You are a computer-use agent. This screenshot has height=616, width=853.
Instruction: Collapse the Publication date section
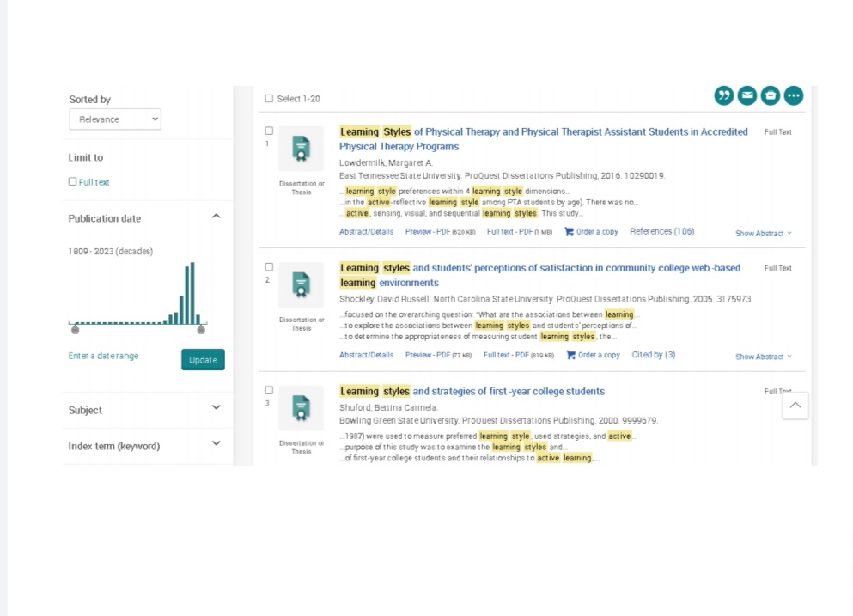pos(216,217)
